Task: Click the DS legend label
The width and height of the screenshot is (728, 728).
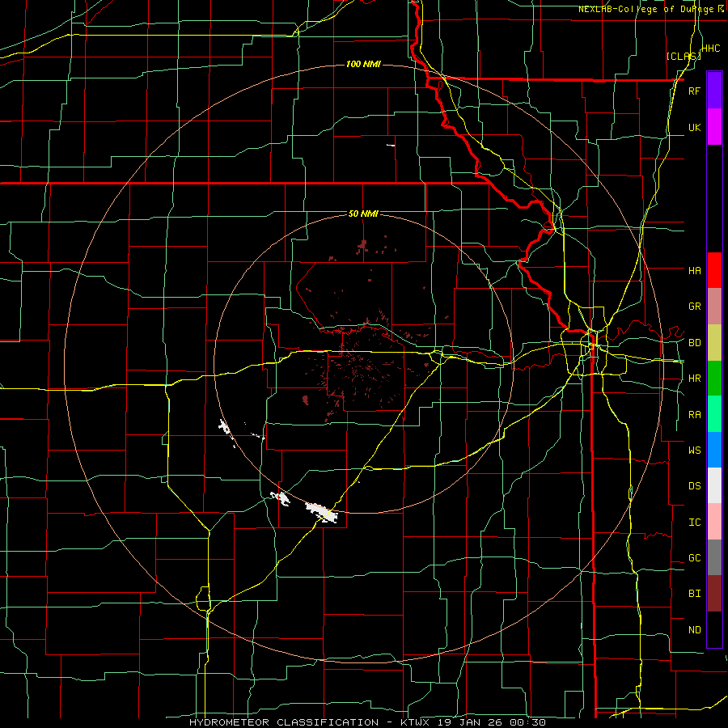Action: (694, 486)
